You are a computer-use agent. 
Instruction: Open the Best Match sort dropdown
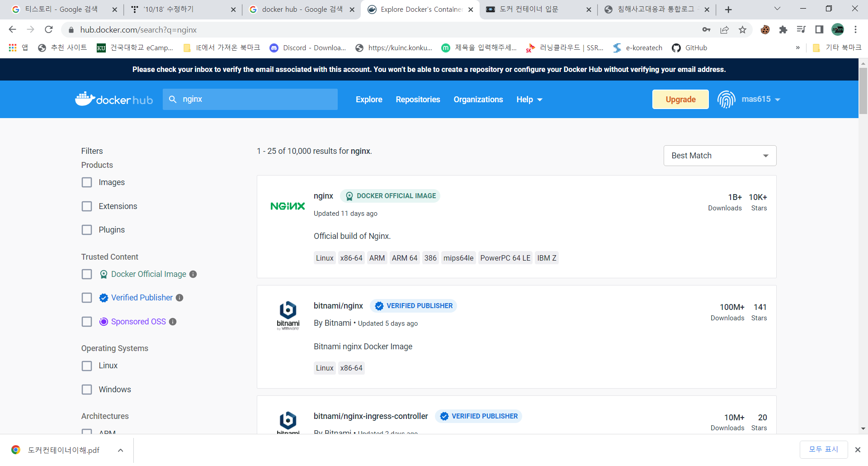coord(720,156)
